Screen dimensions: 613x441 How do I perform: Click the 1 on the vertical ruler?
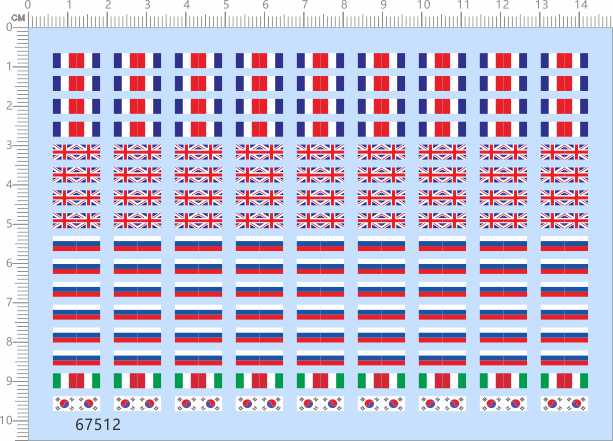[x=9, y=66]
